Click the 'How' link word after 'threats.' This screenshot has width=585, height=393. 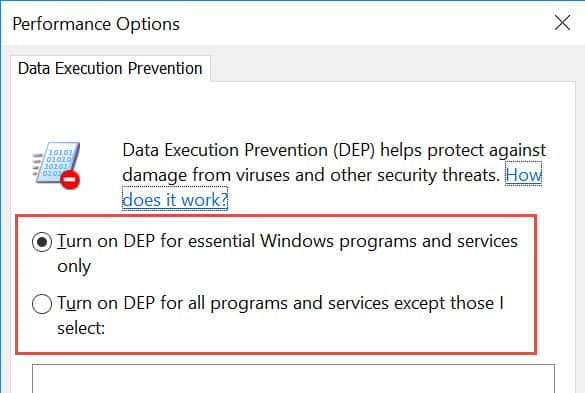tap(523, 175)
